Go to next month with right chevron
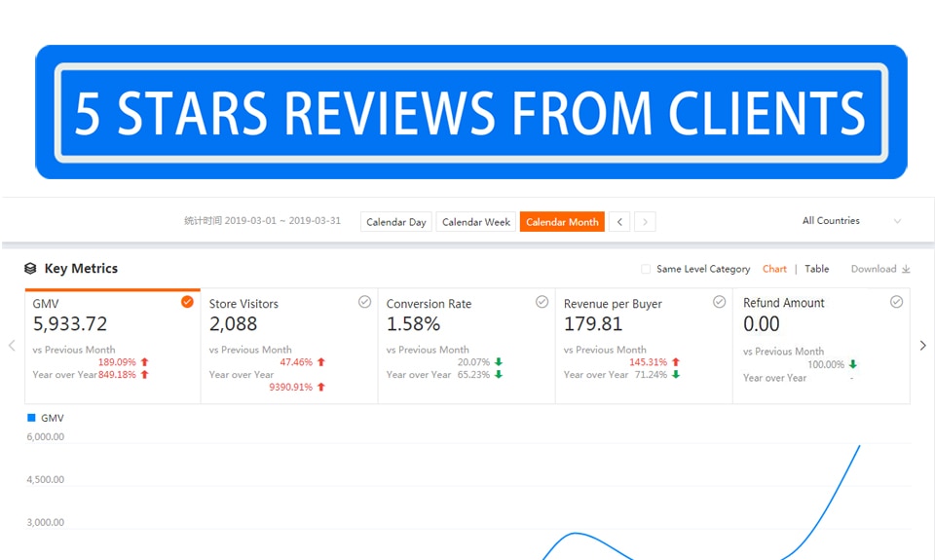This screenshot has height=560, width=935. pos(645,222)
